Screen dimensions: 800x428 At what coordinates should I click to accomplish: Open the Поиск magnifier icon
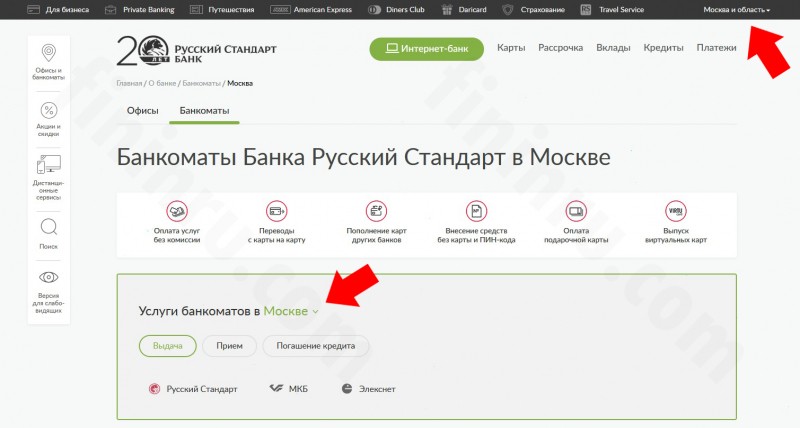[48, 227]
